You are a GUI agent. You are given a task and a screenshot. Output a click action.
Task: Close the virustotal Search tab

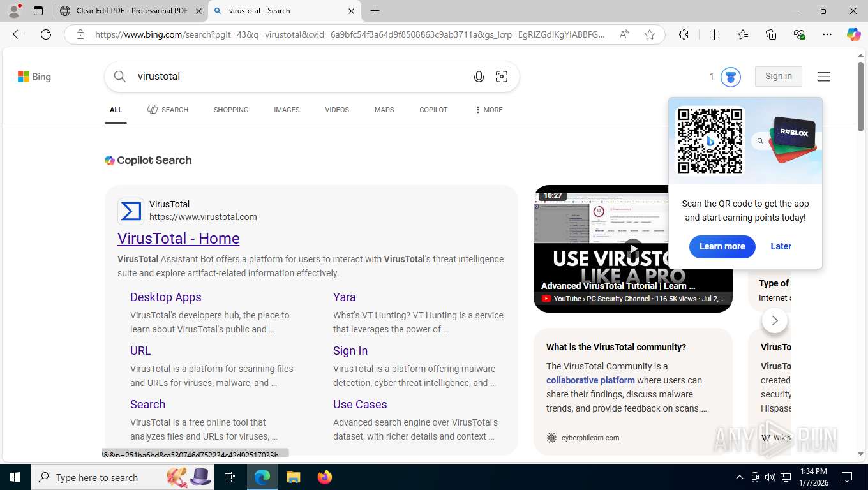[351, 11]
